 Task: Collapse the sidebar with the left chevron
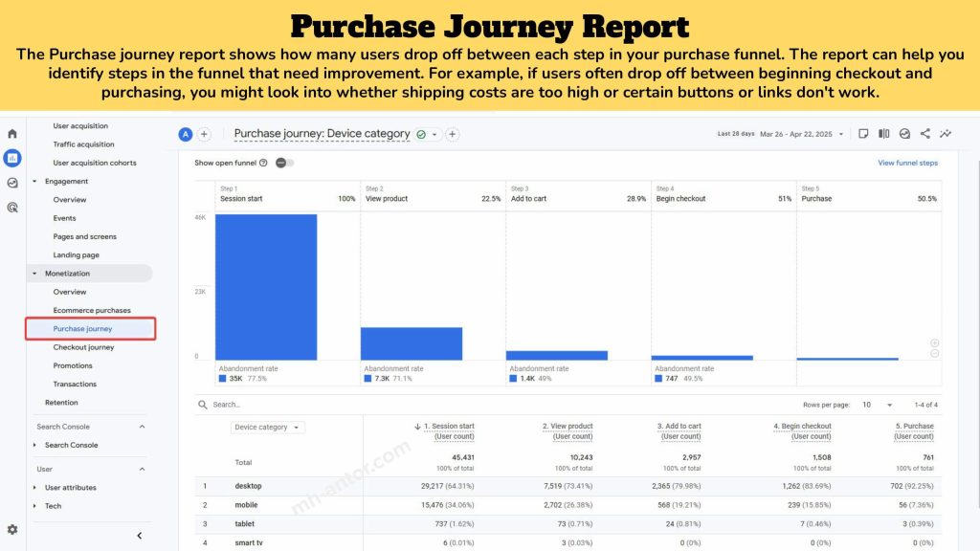pos(140,536)
